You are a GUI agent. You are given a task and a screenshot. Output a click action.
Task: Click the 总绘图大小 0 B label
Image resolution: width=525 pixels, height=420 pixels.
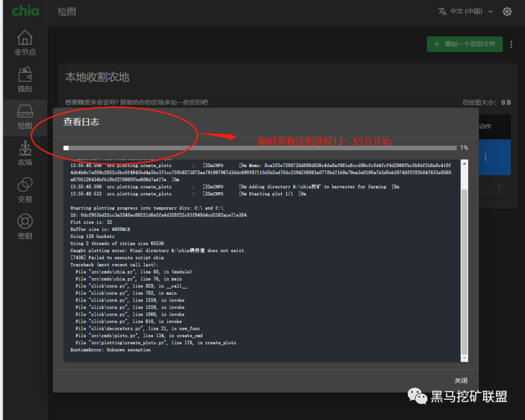[487, 102]
